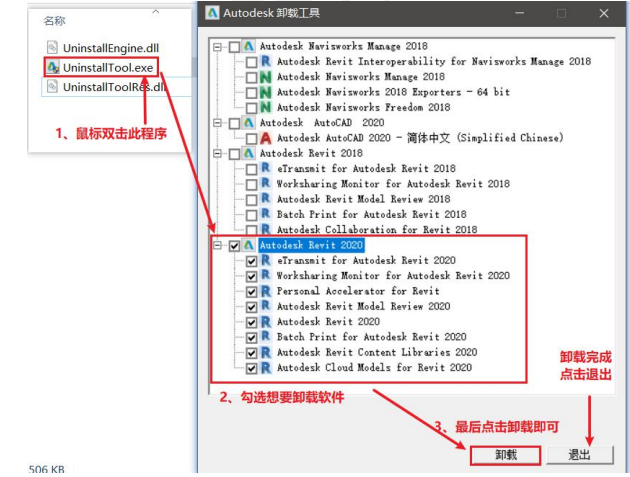Click the Autodesk Navisworks Manage 2018 group icon
This screenshot has height=477, width=630.
click(249, 46)
